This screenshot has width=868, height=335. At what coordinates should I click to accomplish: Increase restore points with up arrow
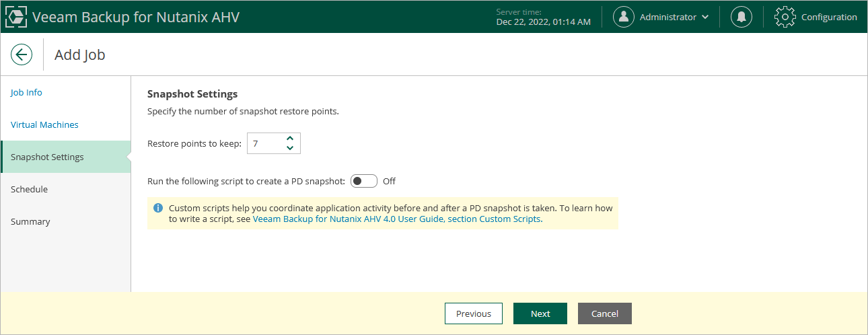tap(290, 139)
